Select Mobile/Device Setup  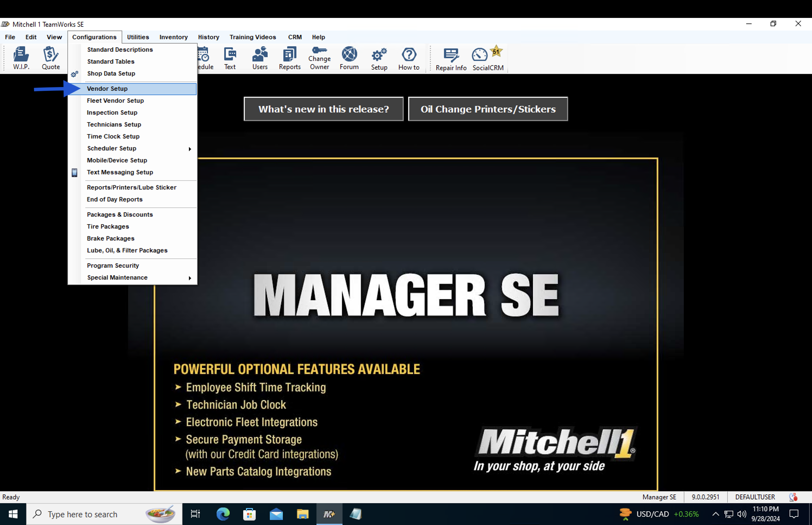[132, 160]
